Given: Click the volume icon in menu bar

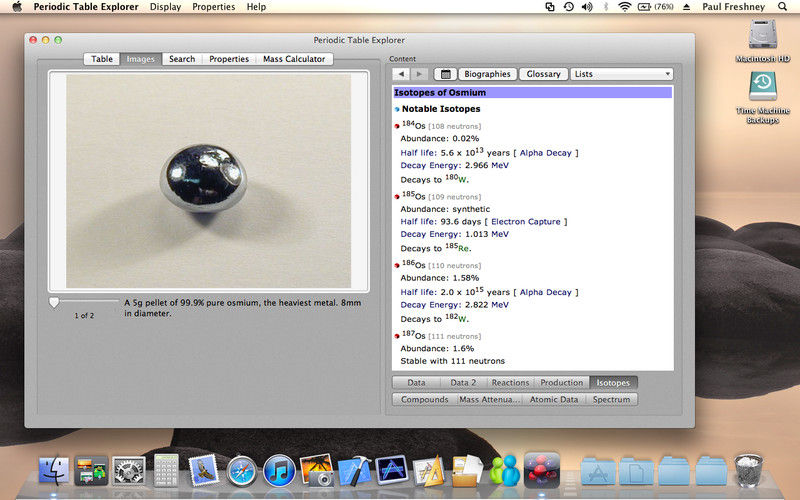Looking at the screenshot, I should click(x=587, y=7).
